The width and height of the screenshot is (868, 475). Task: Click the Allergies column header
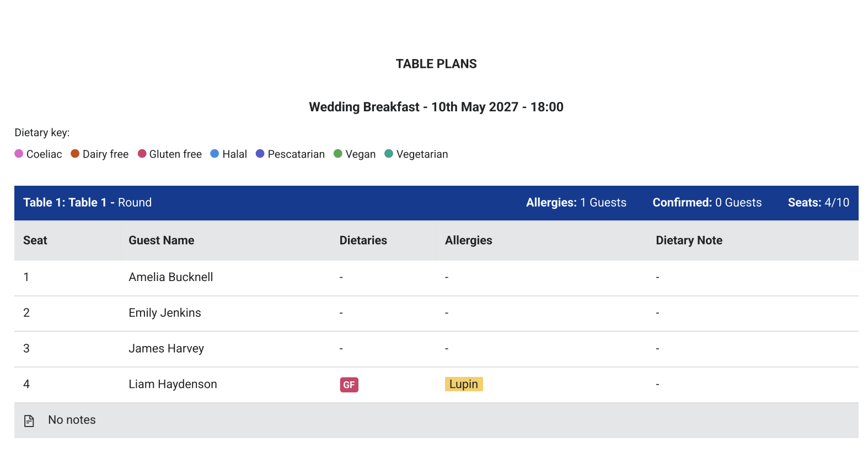point(469,240)
